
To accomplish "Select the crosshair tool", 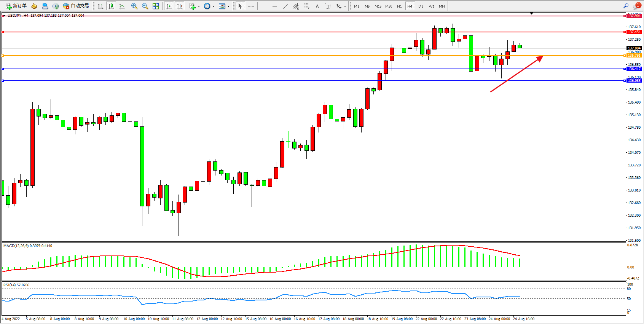I will click(x=251, y=6).
